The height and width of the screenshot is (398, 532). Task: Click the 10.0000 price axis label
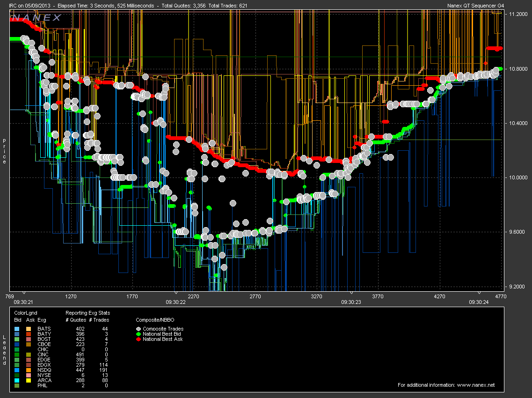tap(518, 177)
